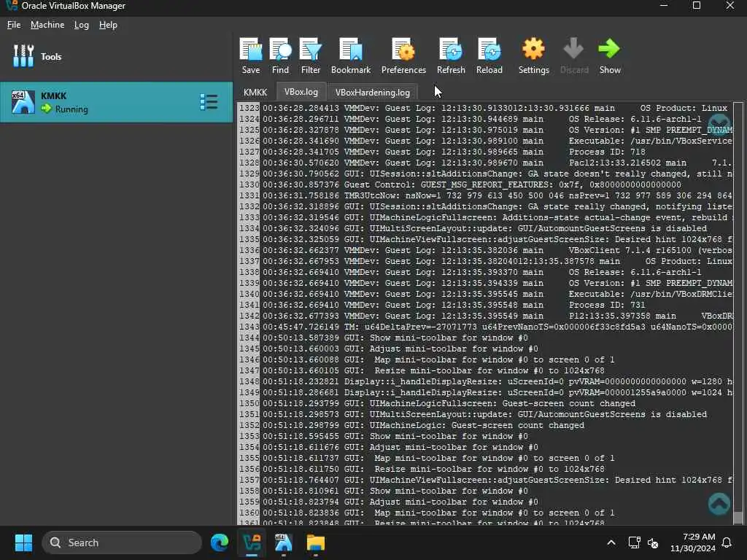This screenshot has height=560, width=747.
Task: Click the muted volume tray icon
Action: click(x=653, y=542)
